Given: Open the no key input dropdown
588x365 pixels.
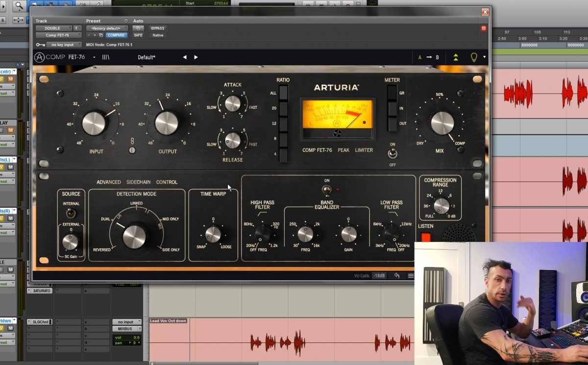Looking at the screenshot, I should 64,44.
